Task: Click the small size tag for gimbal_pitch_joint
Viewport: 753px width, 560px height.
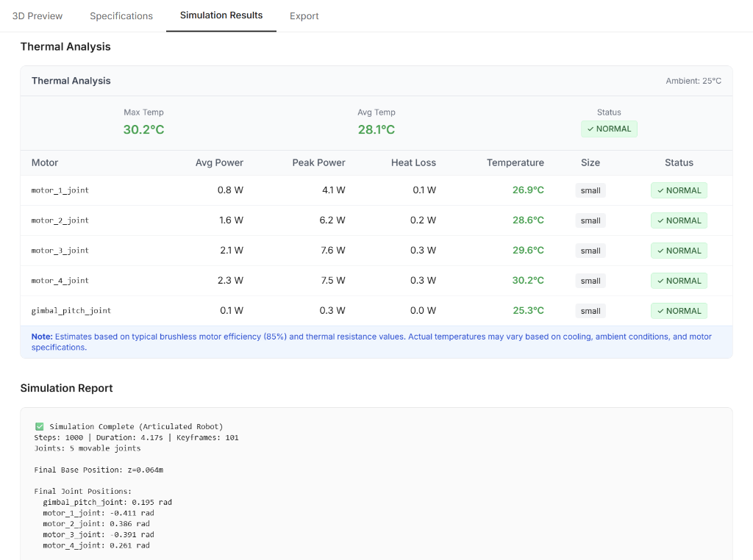Action: point(590,311)
